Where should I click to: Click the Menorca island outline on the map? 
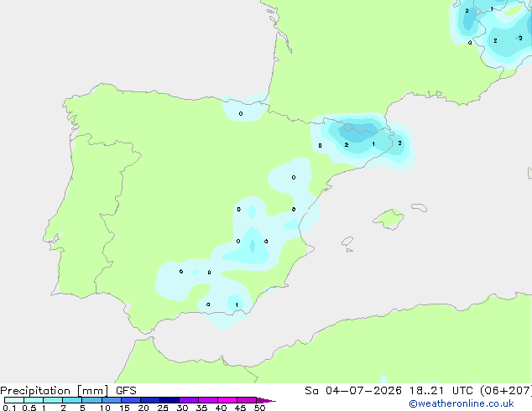coord(420,207)
